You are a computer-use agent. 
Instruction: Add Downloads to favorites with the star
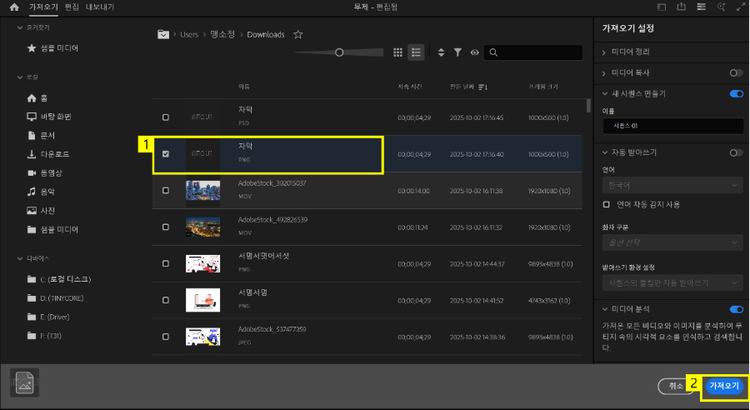[x=298, y=34]
